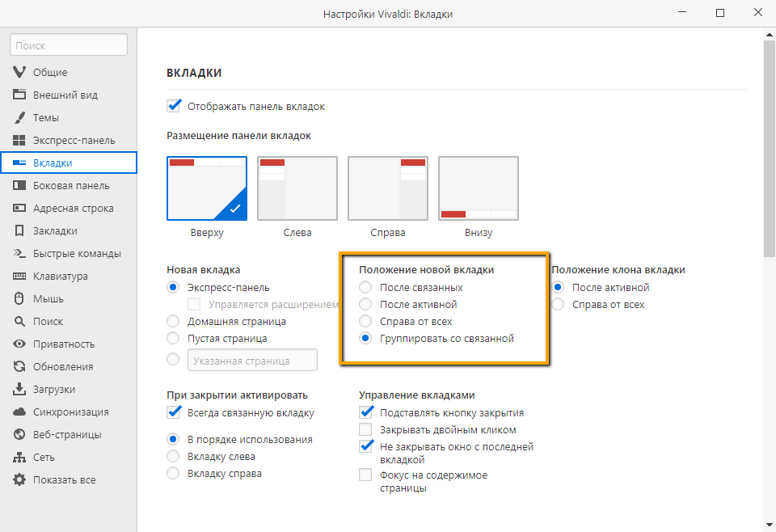
Task: Click the Клавиатура keyboard icon
Action: (19, 277)
